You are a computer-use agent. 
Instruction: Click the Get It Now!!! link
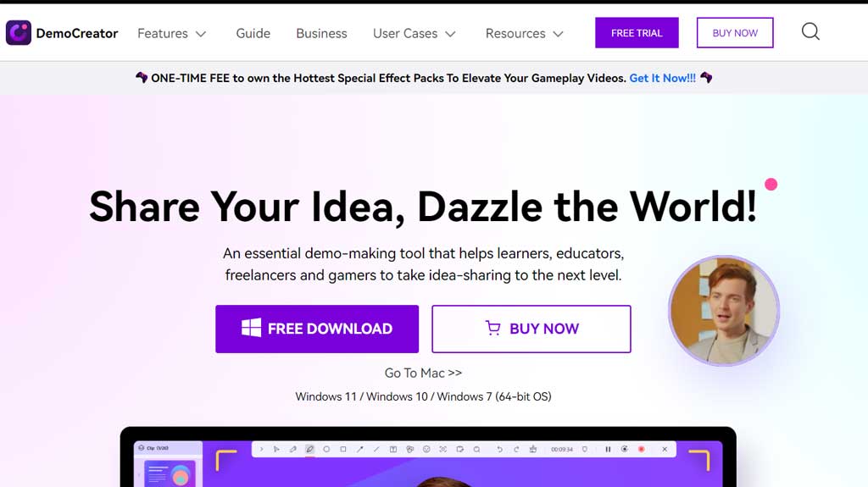663,78
